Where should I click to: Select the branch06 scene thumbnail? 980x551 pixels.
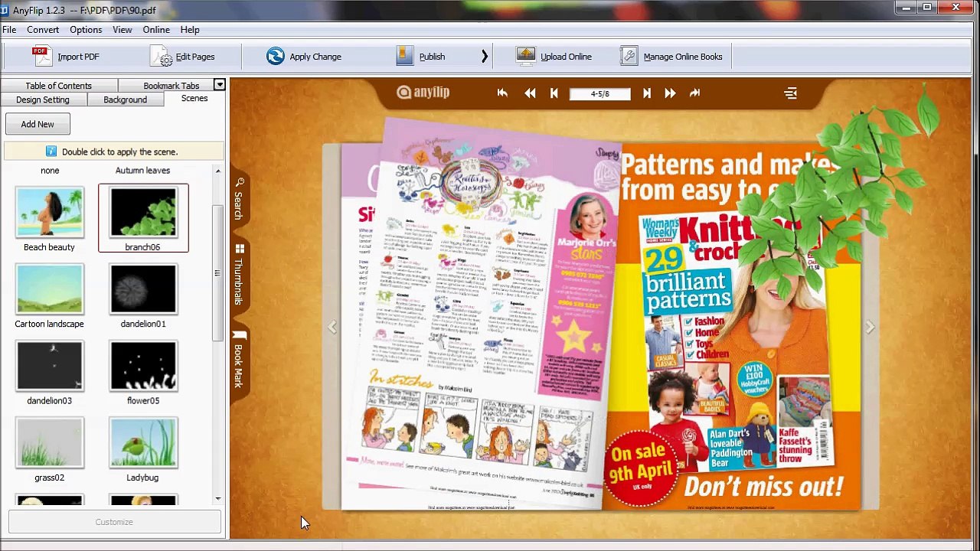[x=143, y=213]
